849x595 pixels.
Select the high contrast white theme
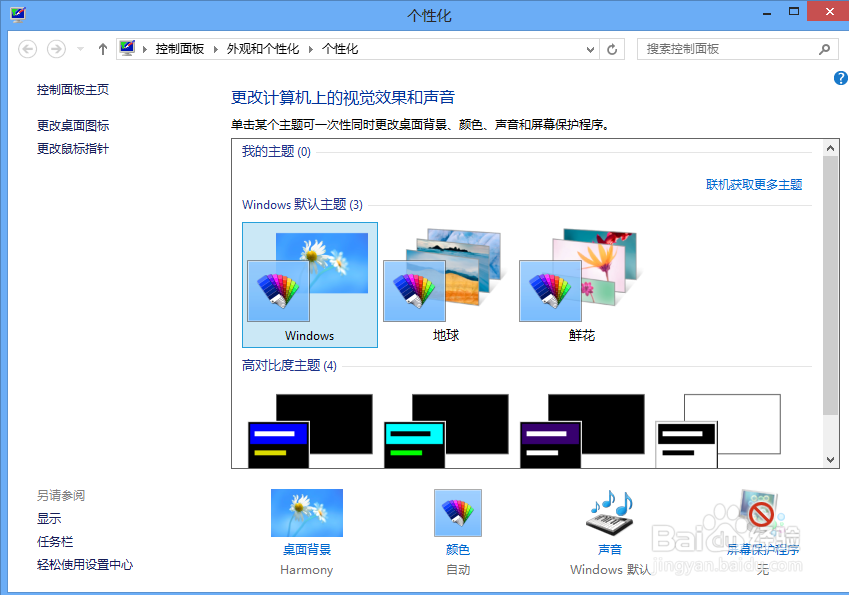coord(717,431)
